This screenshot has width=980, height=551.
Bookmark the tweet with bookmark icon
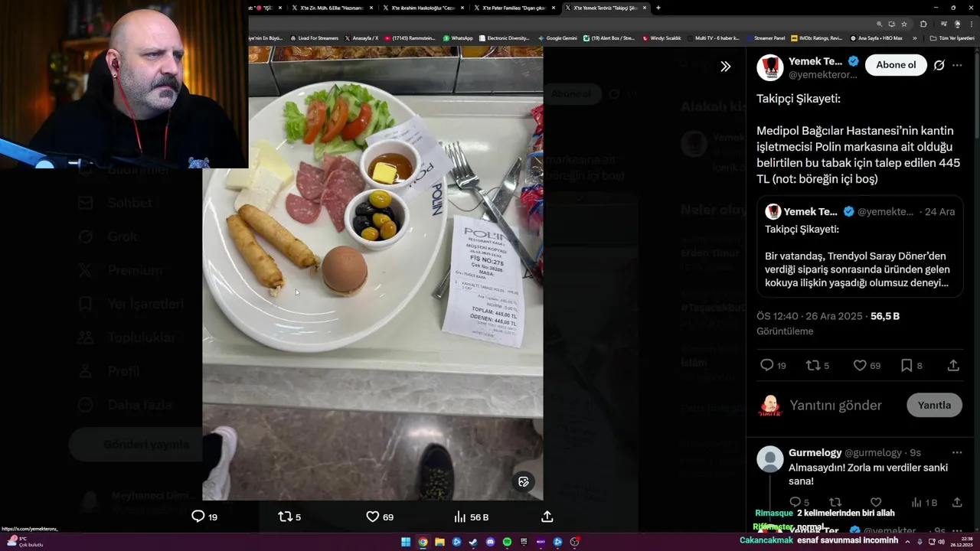[x=906, y=366]
